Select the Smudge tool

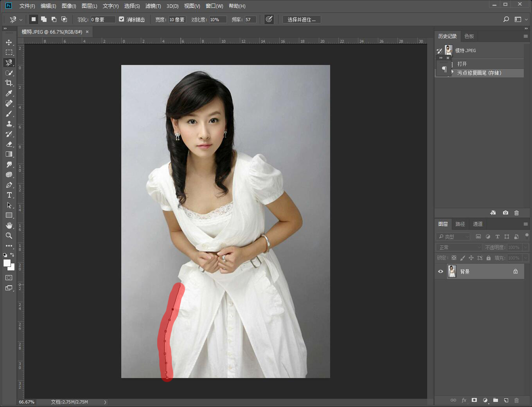click(9, 164)
